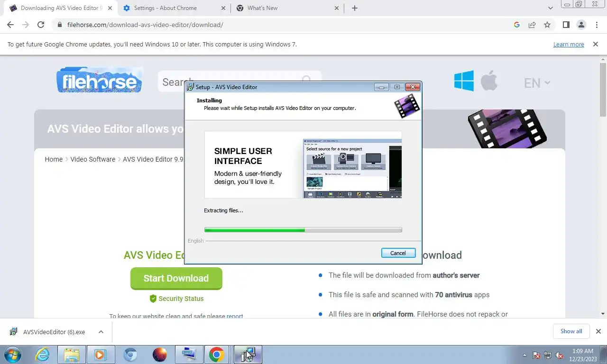Click the Start Download button
This screenshot has width=607, height=364.
click(x=176, y=278)
